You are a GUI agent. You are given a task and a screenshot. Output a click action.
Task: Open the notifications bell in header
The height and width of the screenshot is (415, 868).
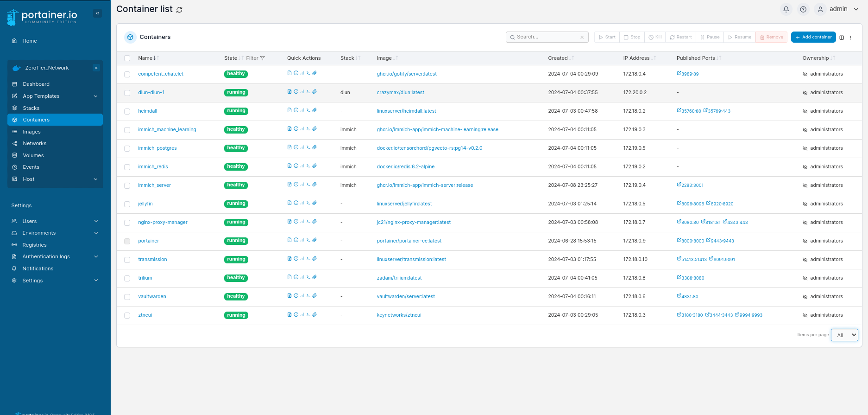[786, 9]
